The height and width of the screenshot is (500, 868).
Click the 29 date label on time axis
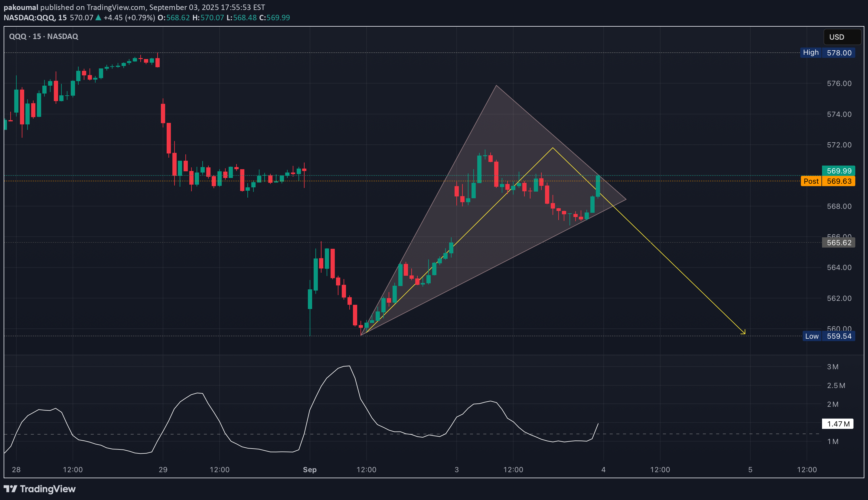point(163,469)
